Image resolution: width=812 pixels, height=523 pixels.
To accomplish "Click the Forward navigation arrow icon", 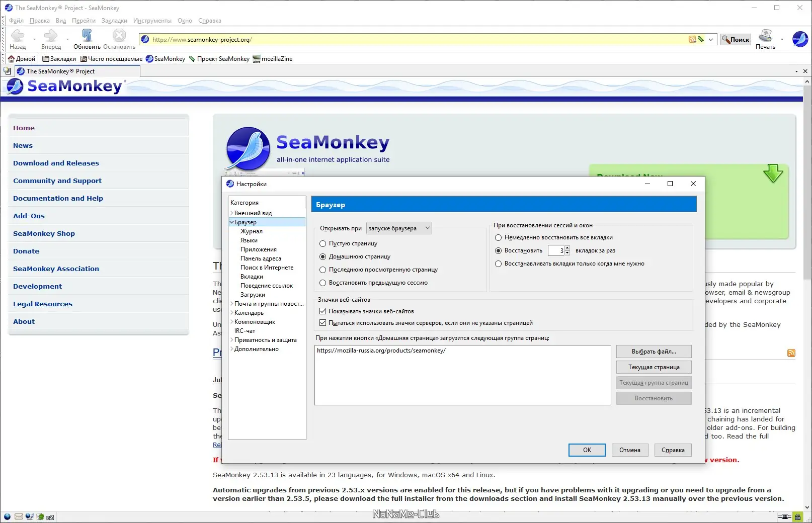I will (51, 35).
